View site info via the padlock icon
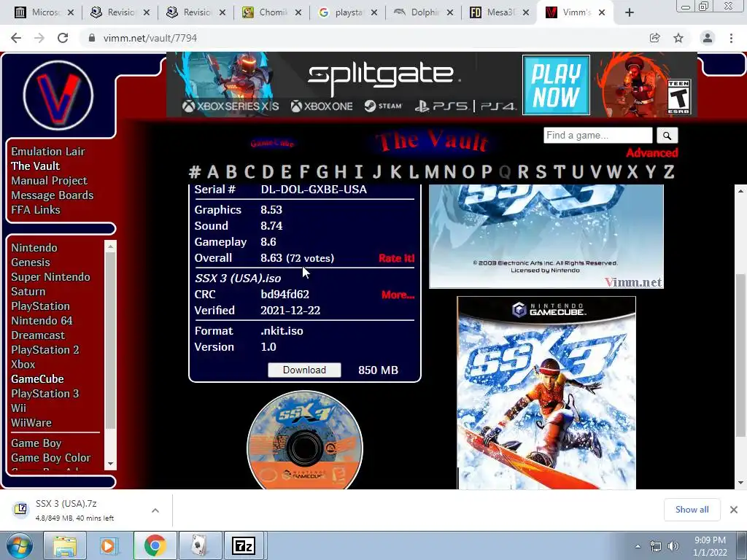747x560 pixels. (92, 38)
